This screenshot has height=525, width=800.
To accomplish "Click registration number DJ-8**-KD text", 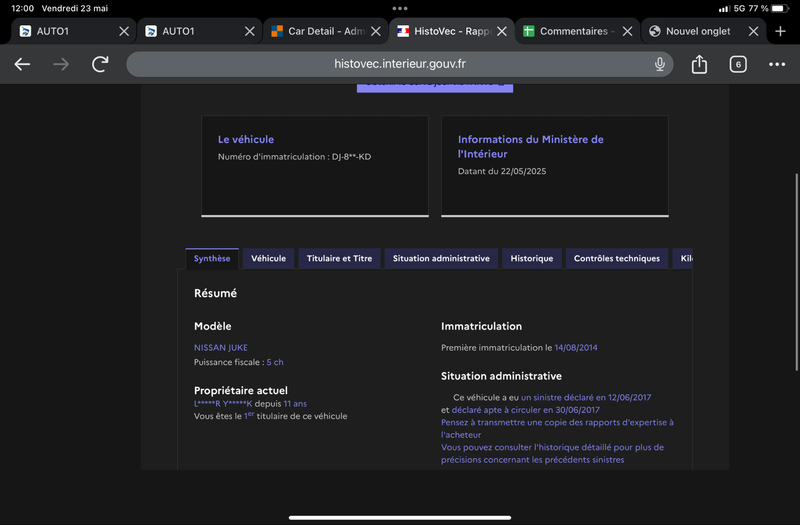I will (x=352, y=157).
